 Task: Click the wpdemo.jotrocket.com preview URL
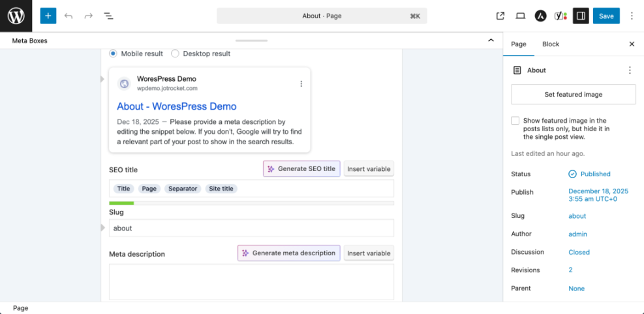167,88
